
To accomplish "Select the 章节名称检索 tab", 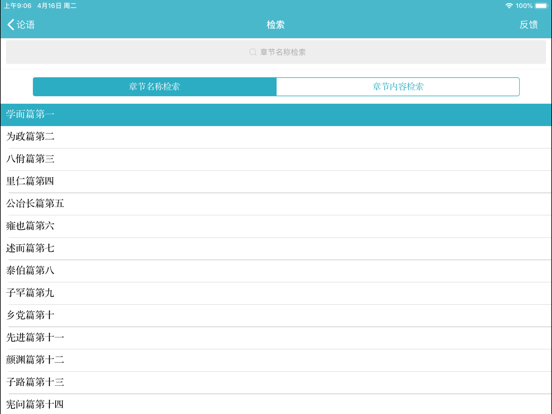I will pyautogui.click(x=155, y=87).
